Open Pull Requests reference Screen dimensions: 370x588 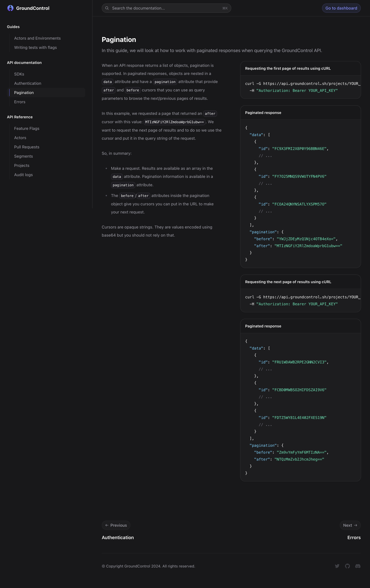click(x=27, y=147)
